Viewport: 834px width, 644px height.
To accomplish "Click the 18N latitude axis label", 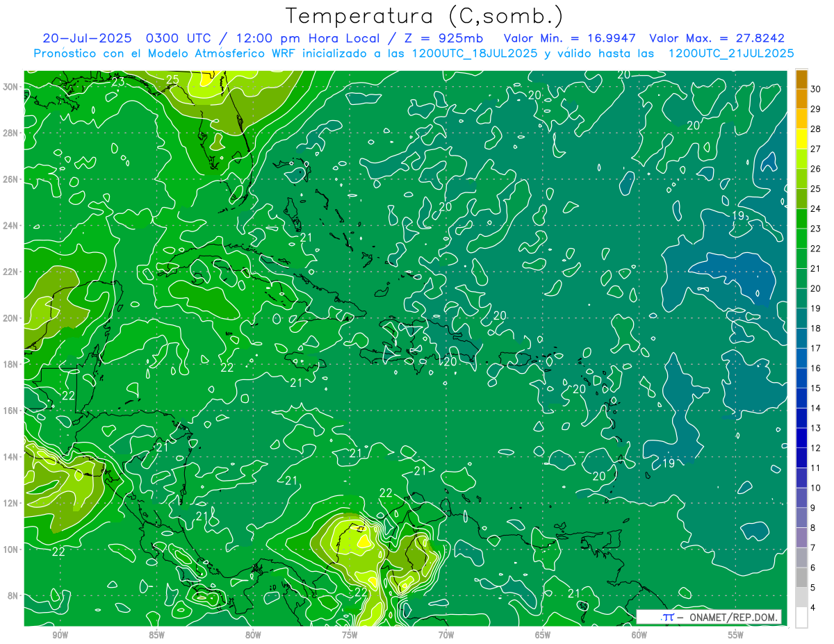I will [x=11, y=364].
